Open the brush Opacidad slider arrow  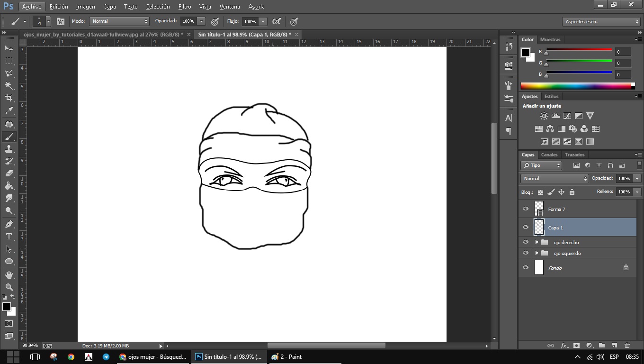[x=201, y=21]
